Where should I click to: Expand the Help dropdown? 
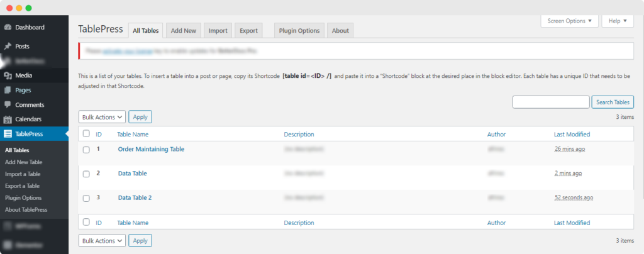point(619,21)
